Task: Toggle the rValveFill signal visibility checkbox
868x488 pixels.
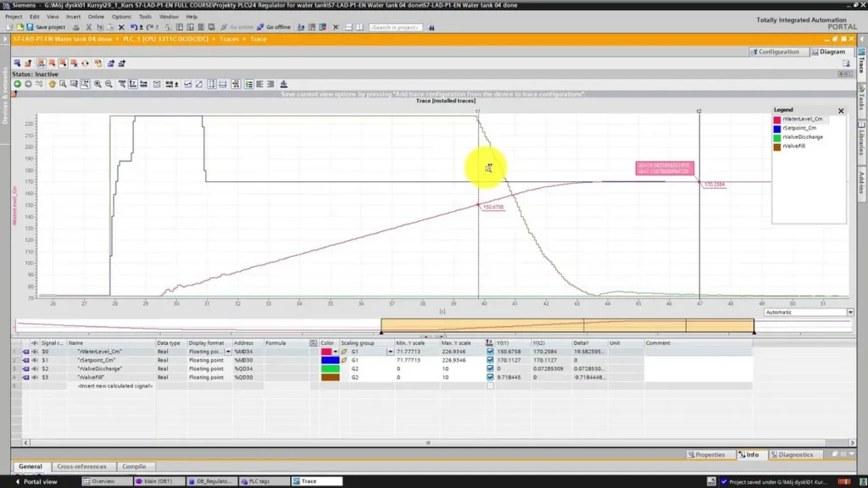Action: 490,377
